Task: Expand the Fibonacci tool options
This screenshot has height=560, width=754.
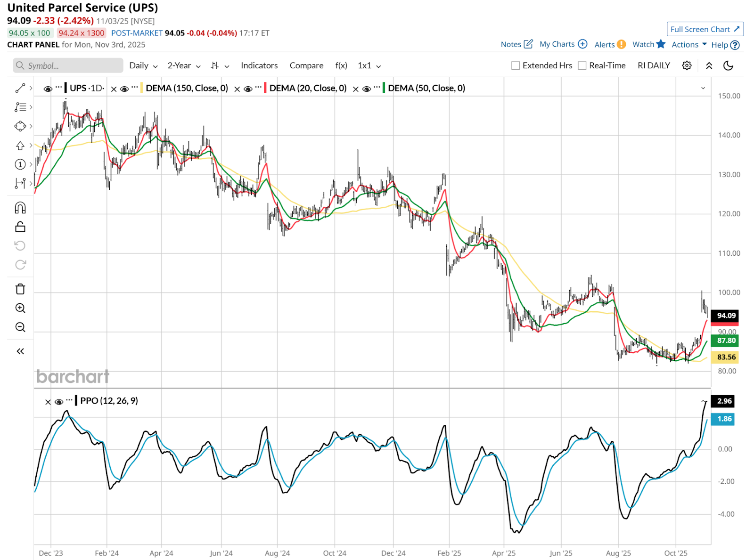Action: [31, 107]
